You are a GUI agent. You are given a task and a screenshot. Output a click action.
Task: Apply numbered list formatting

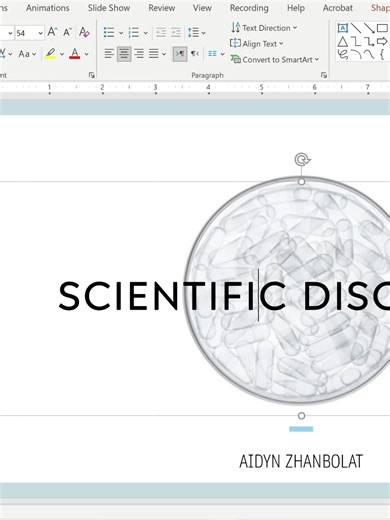133,33
